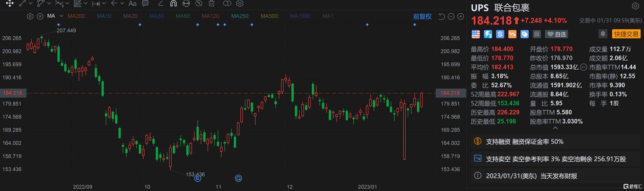The width and height of the screenshot is (644, 191).
Task: Click the lightning Level 2 icon
Action: click(x=488, y=34)
